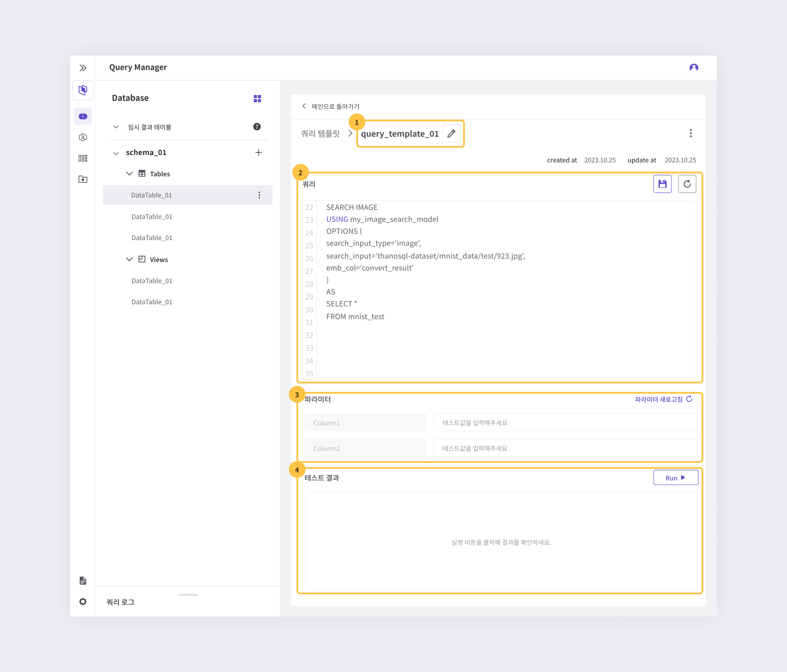Open the document icon in sidebar

[x=83, y=581]
